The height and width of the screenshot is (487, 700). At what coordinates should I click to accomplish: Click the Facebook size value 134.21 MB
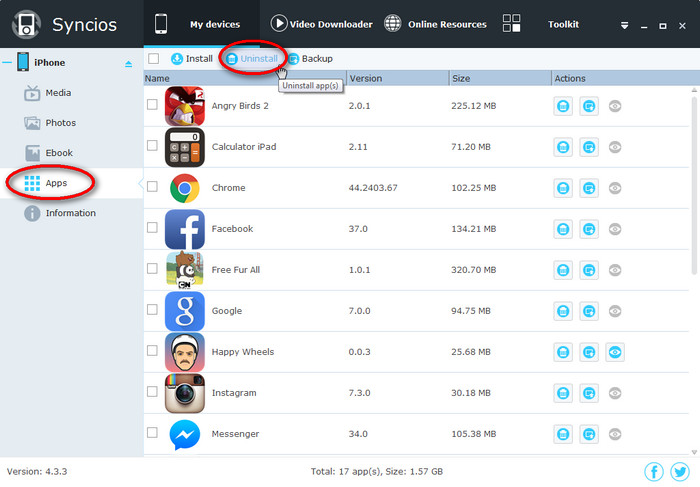tap(474, 229)
